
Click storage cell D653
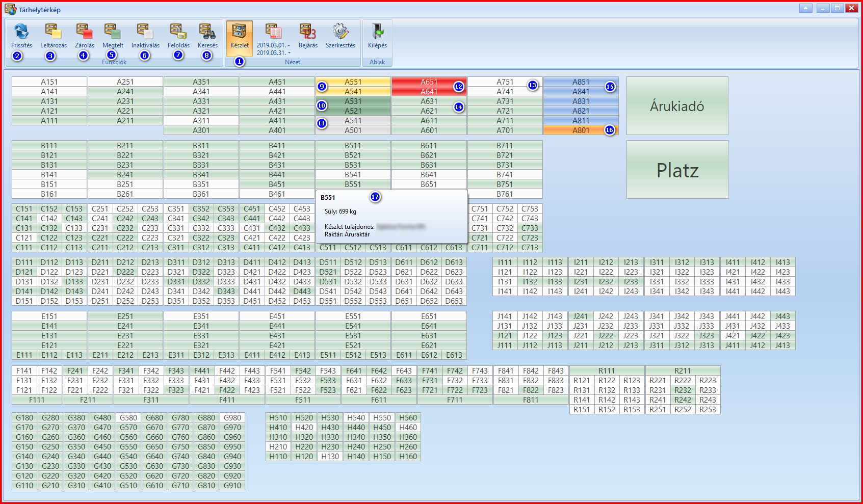(x=454, y=301)
